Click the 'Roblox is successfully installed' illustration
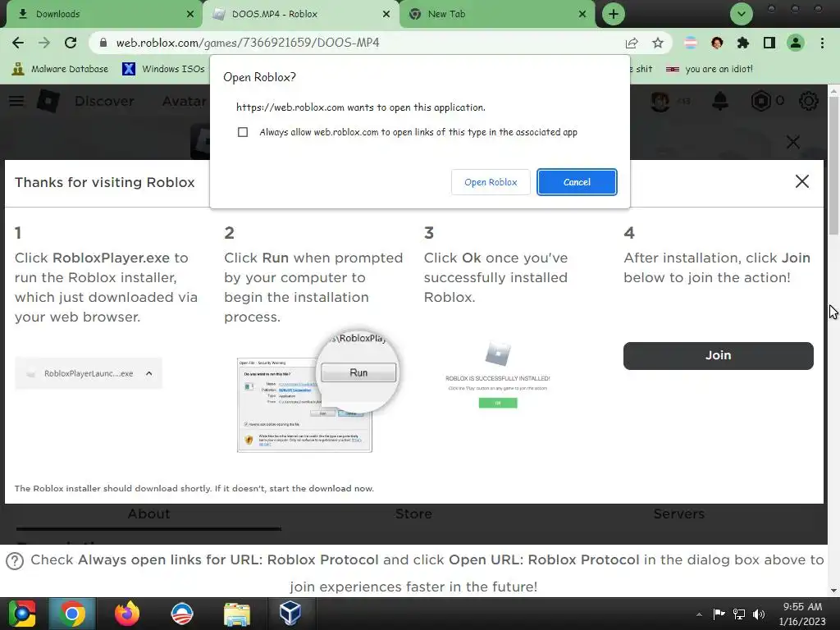The image size is (840, 630). click(498, 375)
